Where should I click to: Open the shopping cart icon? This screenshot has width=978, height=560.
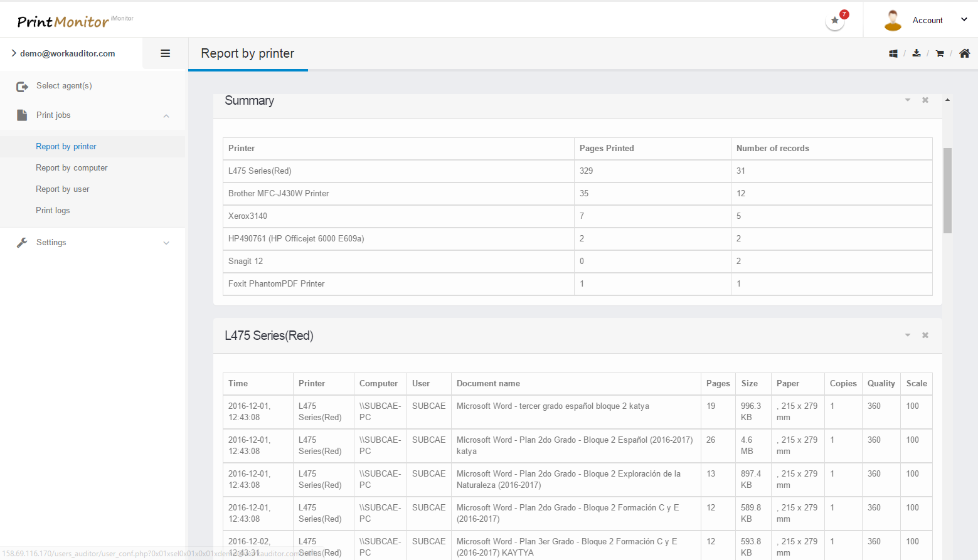click(940, 54)
